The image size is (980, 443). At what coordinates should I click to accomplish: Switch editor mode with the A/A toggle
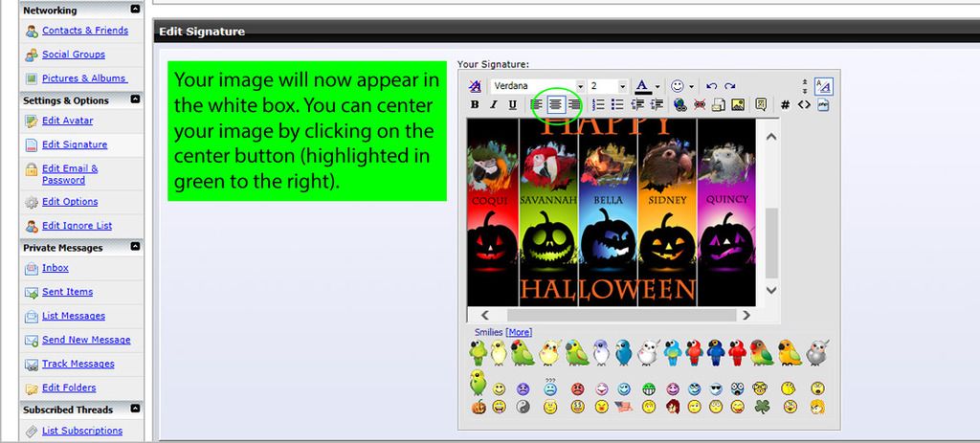(824, 86)
